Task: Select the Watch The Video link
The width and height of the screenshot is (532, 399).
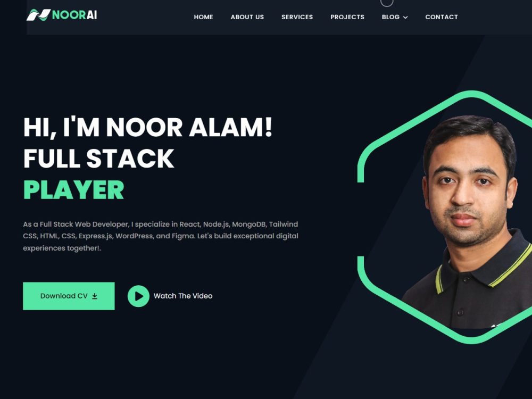Action: pyautogui.click(x=183, y=296)
